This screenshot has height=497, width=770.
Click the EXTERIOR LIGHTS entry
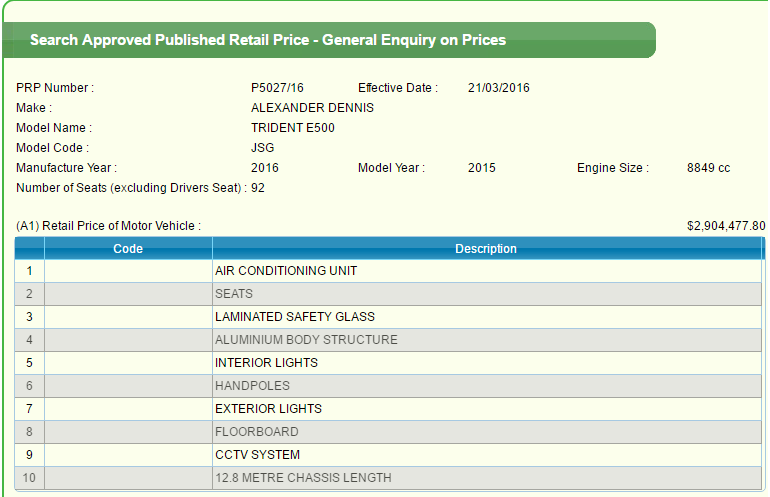point(268,409)
